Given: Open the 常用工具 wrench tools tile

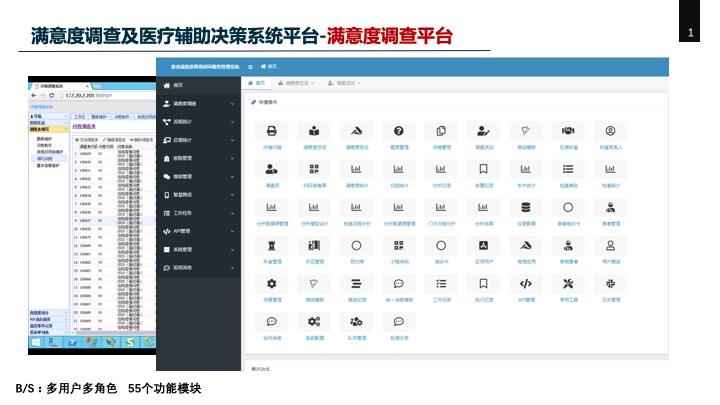Looking at the screenshot, I should (x=568, y=284).
